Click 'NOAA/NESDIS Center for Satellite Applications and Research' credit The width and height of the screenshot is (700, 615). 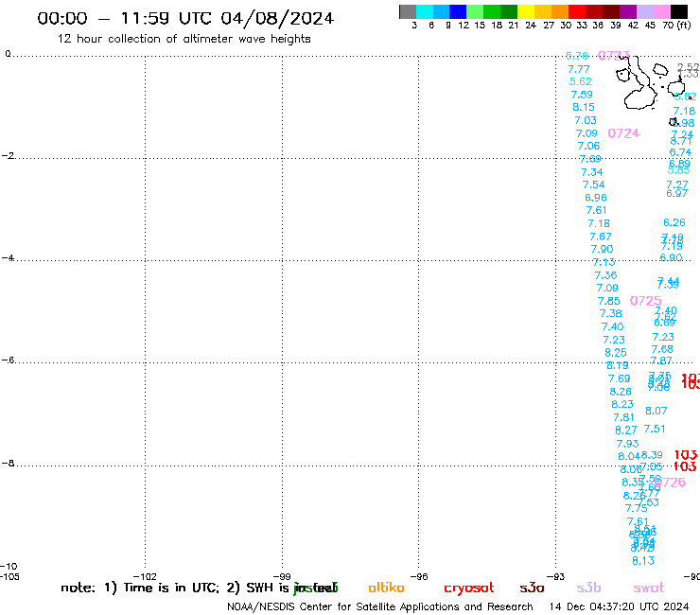pos(380,606)
